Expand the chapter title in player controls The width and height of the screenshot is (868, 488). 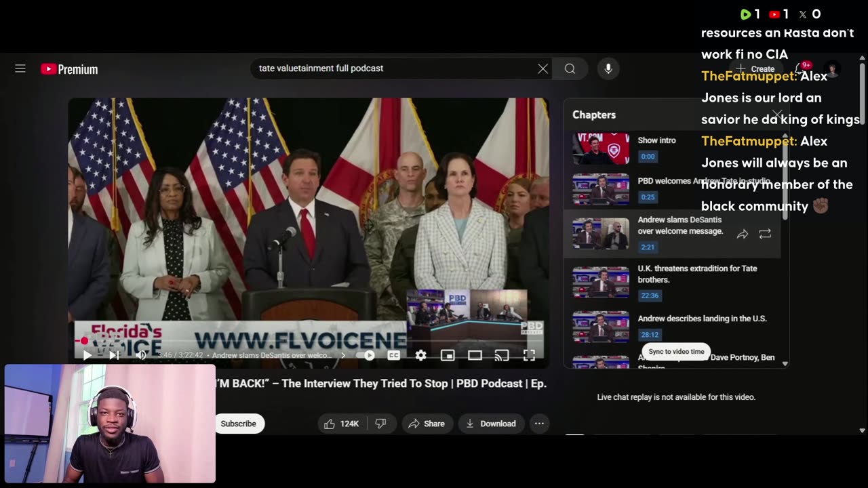tap(278, 355)
